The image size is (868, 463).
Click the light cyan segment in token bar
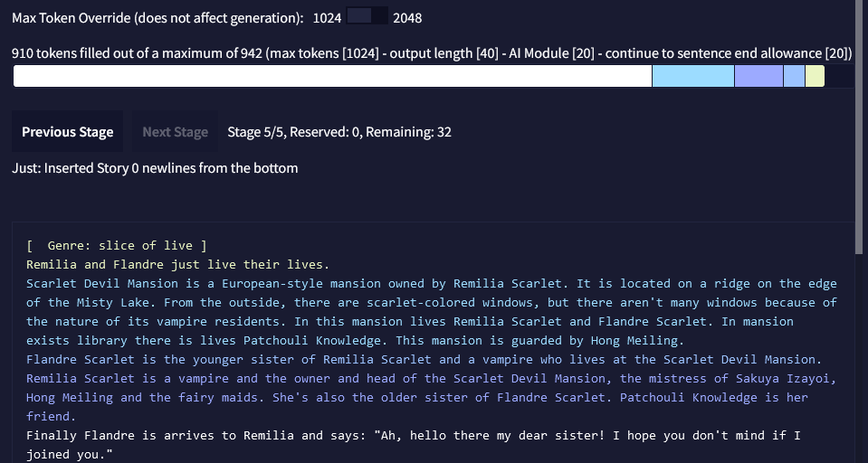[x=693, y=76]
